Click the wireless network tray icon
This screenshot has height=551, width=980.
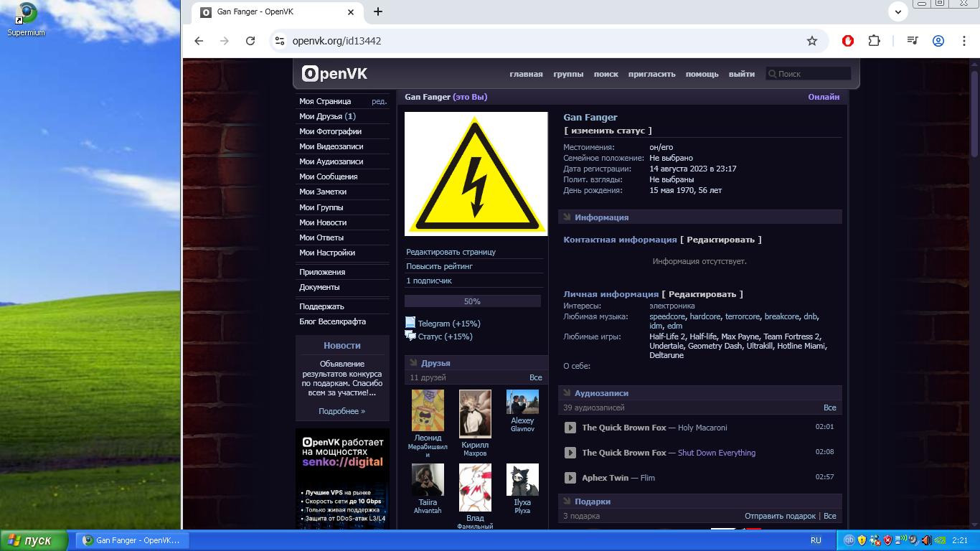[900, 540]
